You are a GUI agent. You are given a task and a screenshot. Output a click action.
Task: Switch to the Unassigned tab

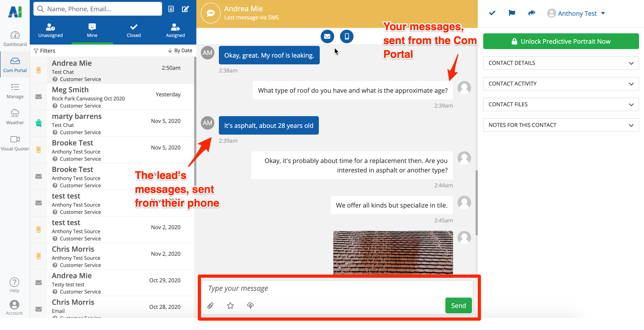[x=50, y=31]
